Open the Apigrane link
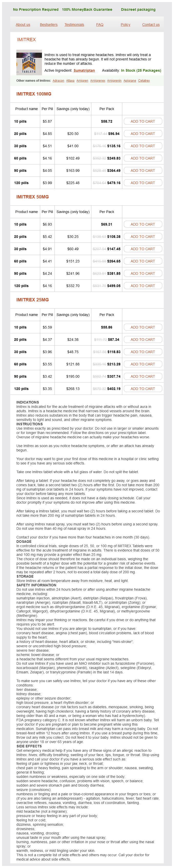This screenshot has height=868, width=174. pyautogui.click(x=129, y=81)
